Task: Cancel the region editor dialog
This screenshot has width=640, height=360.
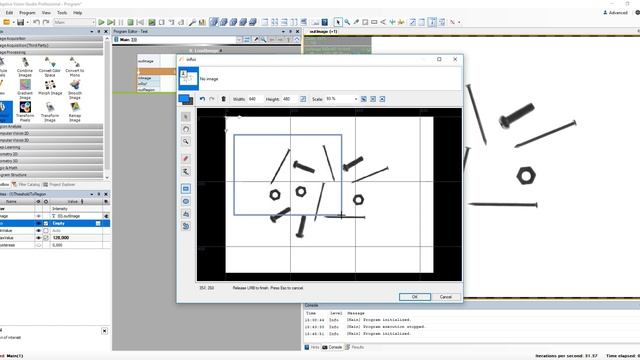Action: coord(445,297)
